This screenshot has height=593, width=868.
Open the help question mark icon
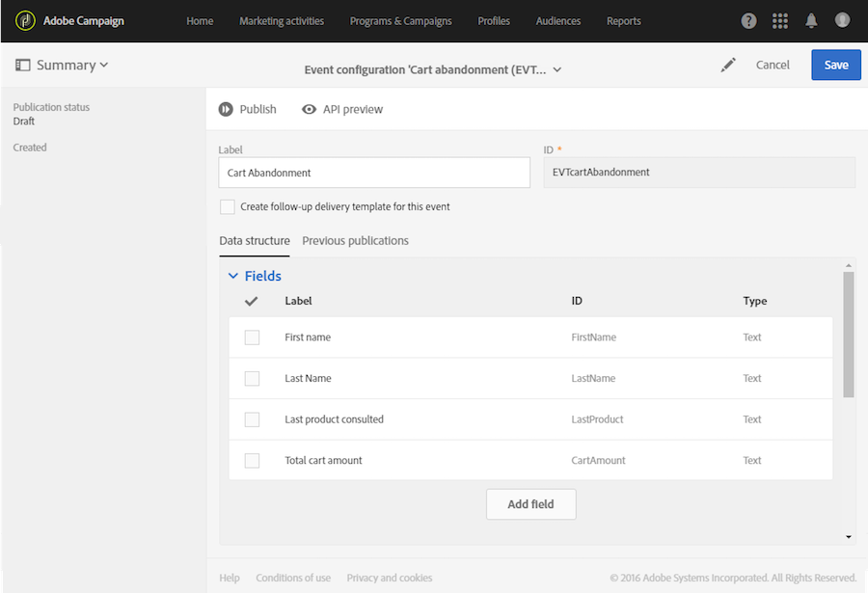pyautogui.click(x=749, y=20)
